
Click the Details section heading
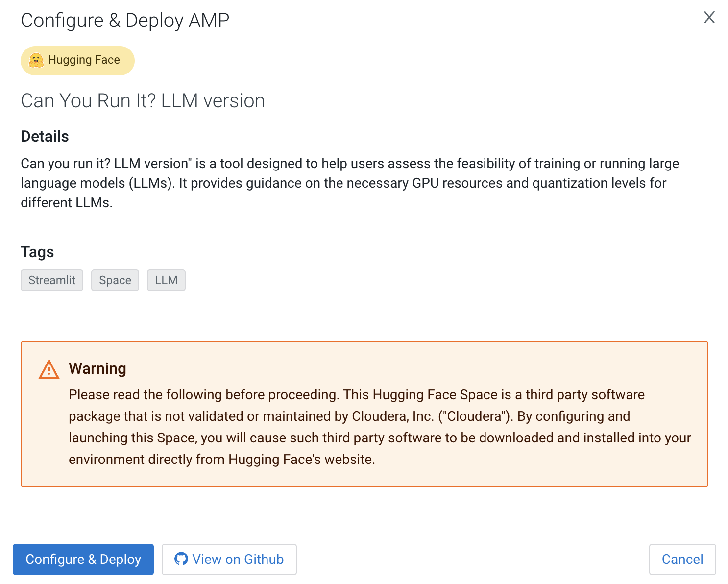[x=45, y=136]
